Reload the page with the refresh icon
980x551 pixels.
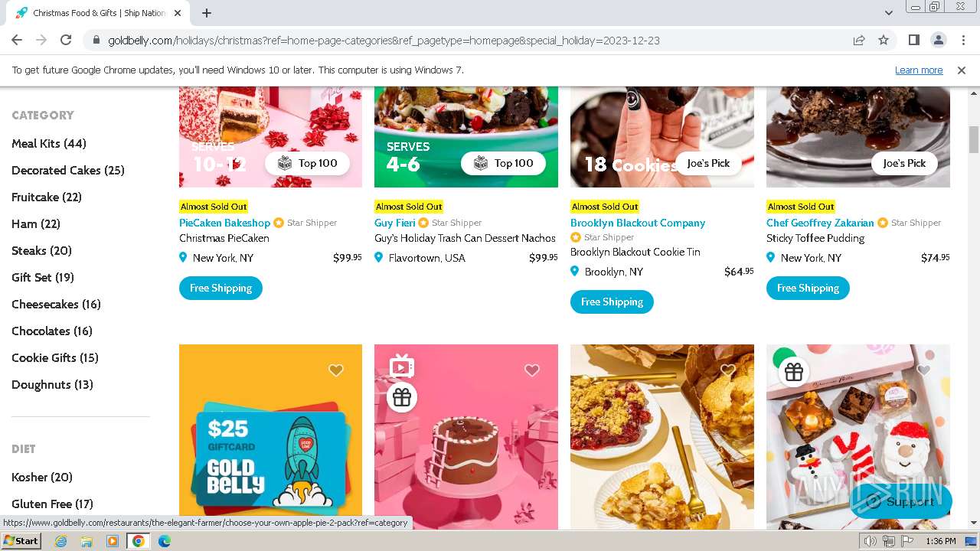pos(66,40)
